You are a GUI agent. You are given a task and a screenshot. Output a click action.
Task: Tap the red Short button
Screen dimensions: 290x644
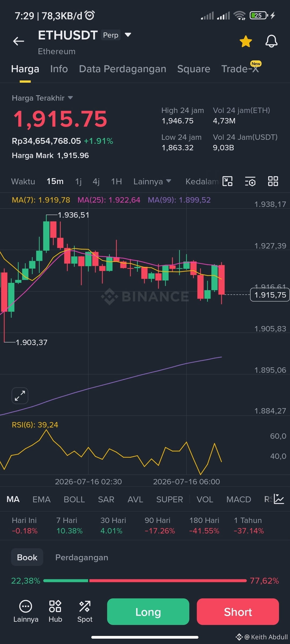(x=238, y=612)
